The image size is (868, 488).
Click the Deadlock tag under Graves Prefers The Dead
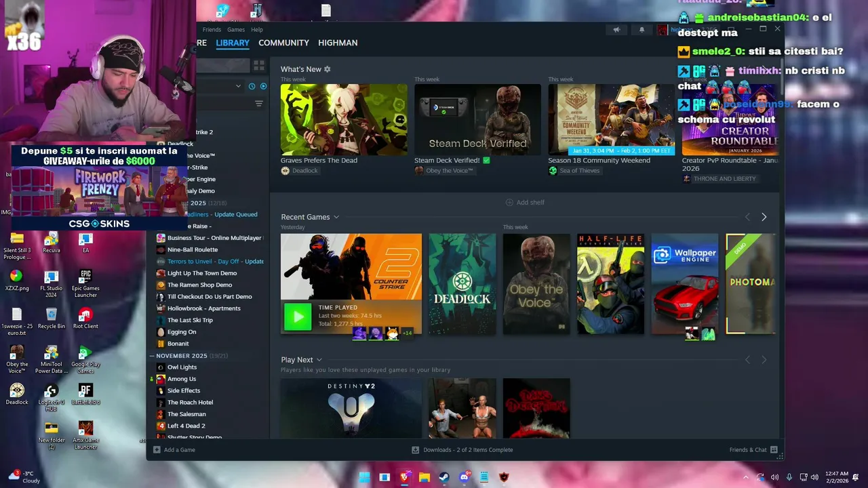pyautogui.click(x=300, y=171)
